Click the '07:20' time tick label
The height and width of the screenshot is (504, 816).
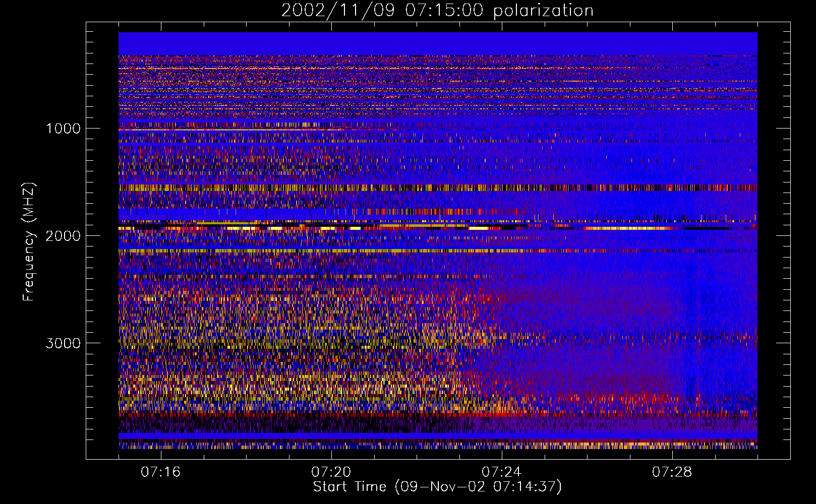pos(331,472)
